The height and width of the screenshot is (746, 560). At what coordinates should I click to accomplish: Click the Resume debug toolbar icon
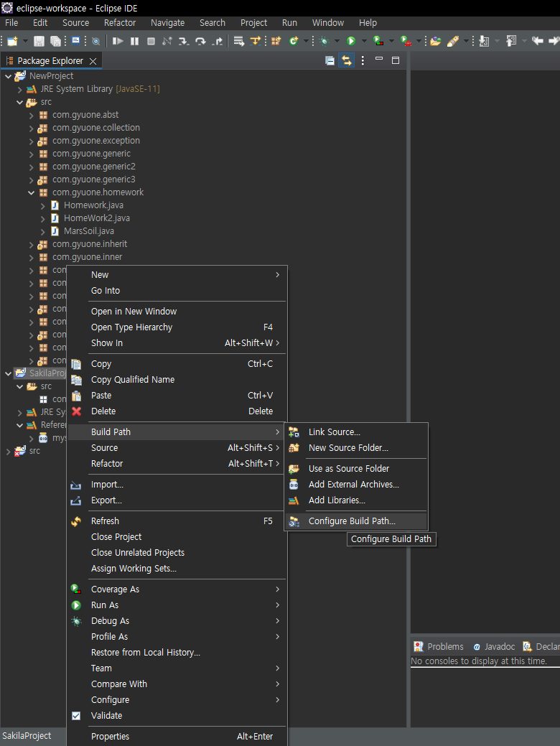[118, 42]
